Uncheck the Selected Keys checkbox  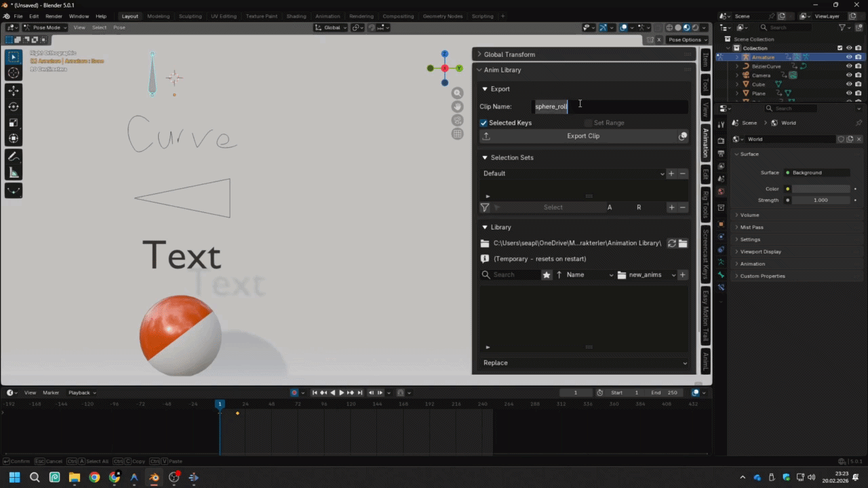click(x=484, y=123)
